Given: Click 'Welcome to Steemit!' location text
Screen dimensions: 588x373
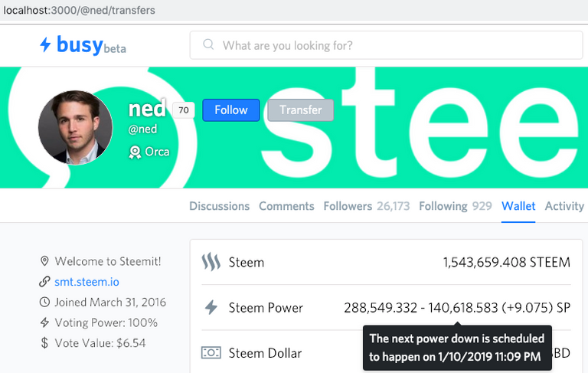Looking at the screenshot, I should tap(108, 261).
